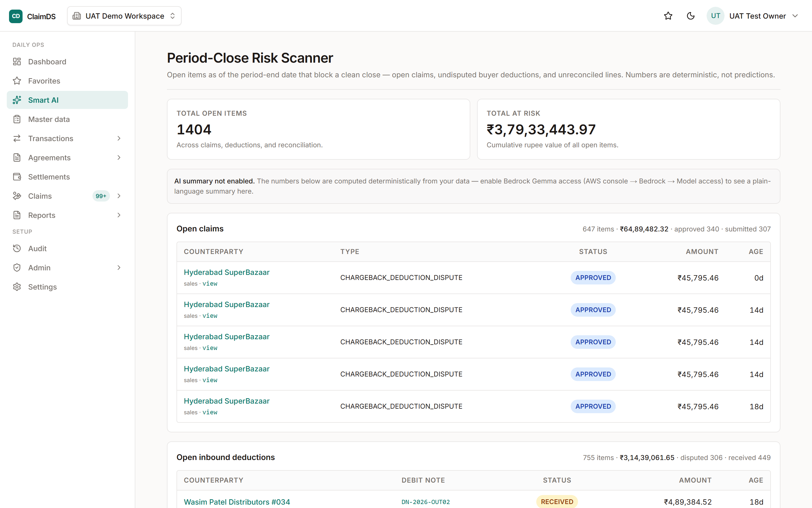
Task: Open the Dashboard menu item
Action: point(67,62)
